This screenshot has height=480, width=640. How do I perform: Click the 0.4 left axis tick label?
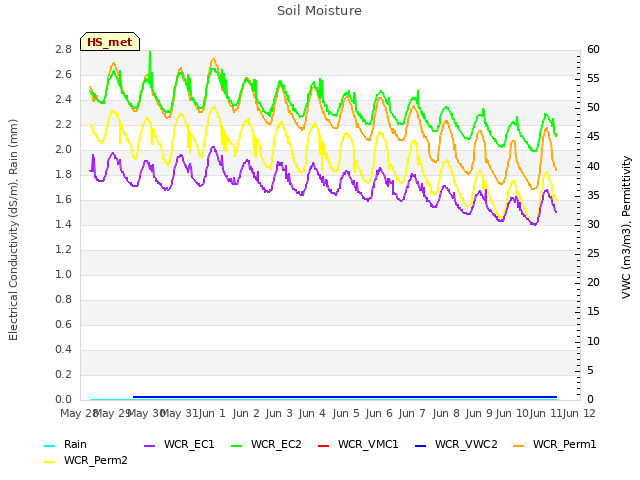click(63, 349)
